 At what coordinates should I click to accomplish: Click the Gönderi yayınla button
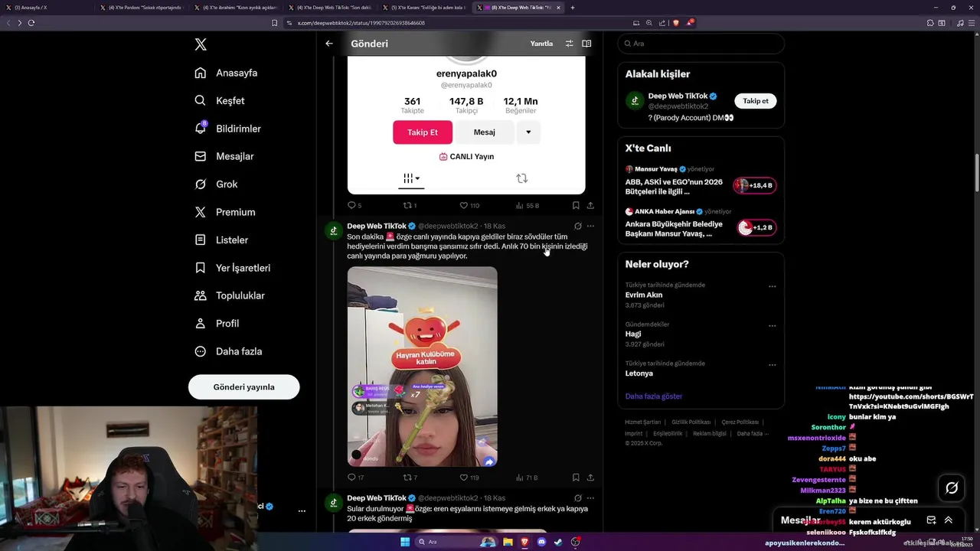pyautogui.click(x=243, y=387)
